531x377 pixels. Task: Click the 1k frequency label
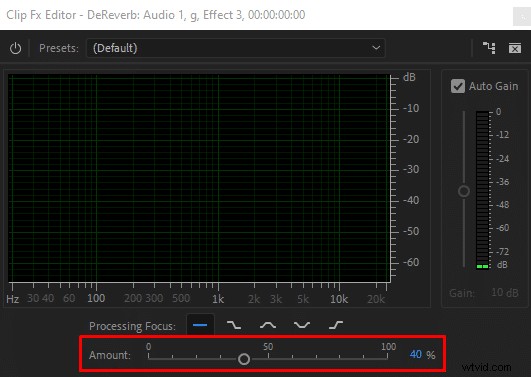(x=218, y=299)
